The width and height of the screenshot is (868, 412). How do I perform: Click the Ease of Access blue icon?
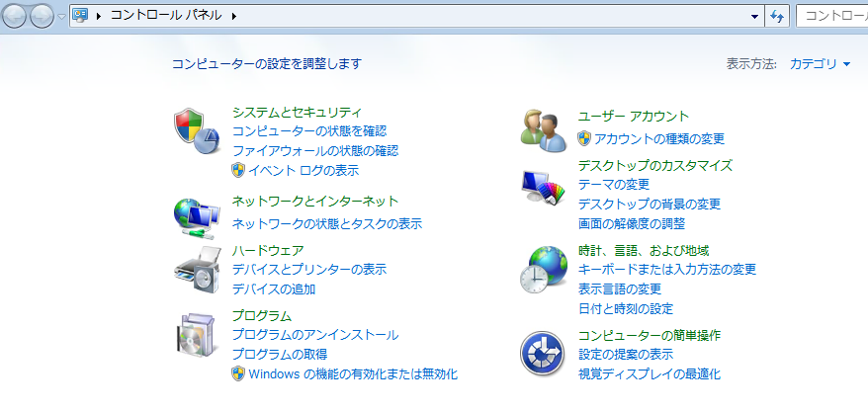(x=543, y=354)
